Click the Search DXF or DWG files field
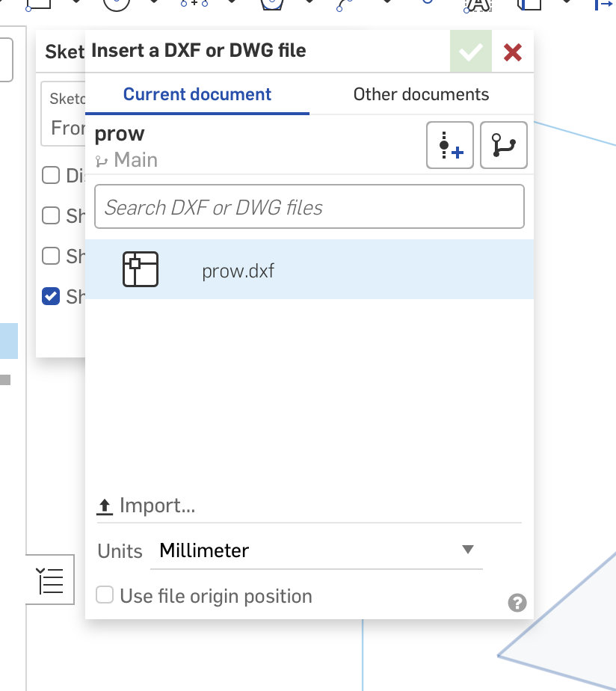The height and width of the screenshot is (691, 616). 309,206
